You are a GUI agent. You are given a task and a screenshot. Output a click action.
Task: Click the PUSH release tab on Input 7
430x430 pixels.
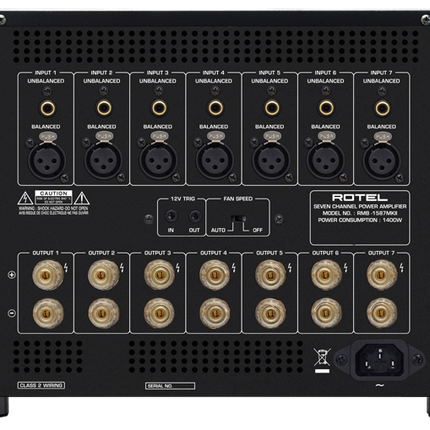[x=382, y=136]
